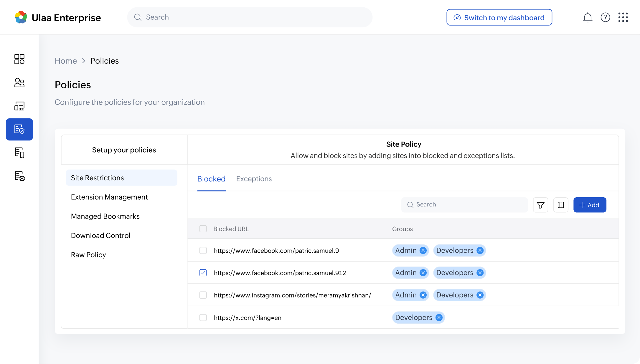Go to Home breadcrumb
This screenshot has height=364, width=640.
click(x=66, y=61)
